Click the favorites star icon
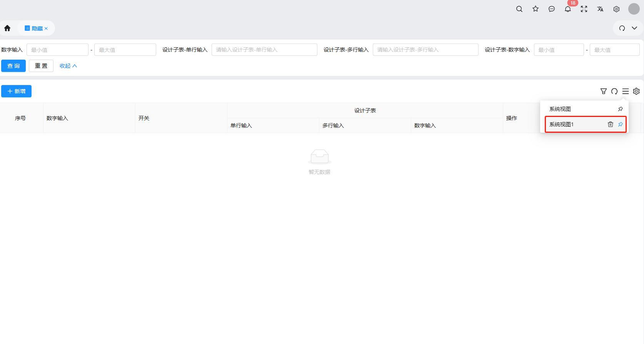 [x=536, y=9]
